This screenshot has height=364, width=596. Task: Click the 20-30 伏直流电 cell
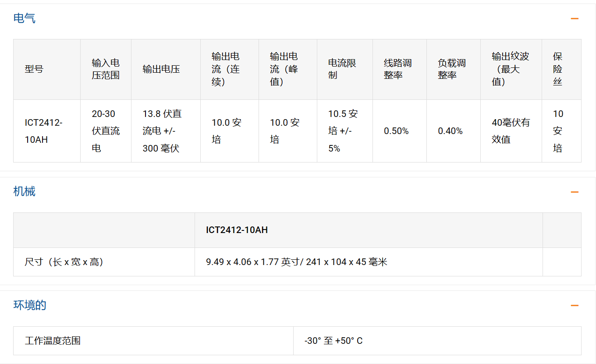106,131
